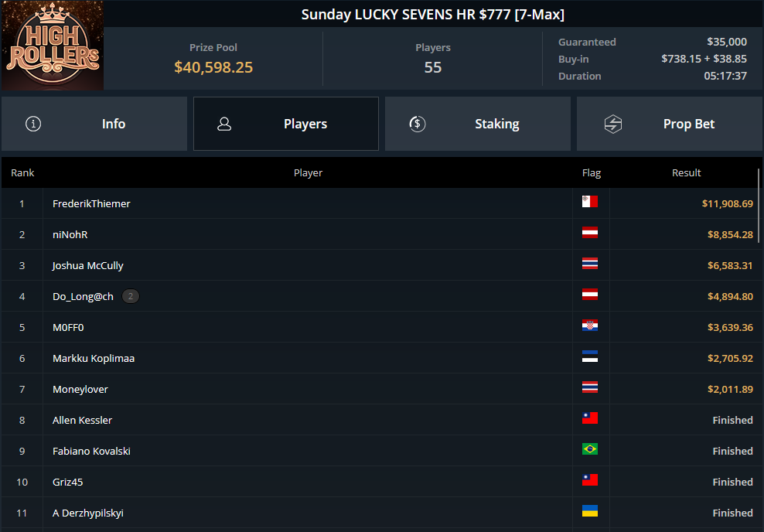Click FrederikThiemer's Malta flag icon
Viewport: 764px width, 532px height.
pos(589,202)
